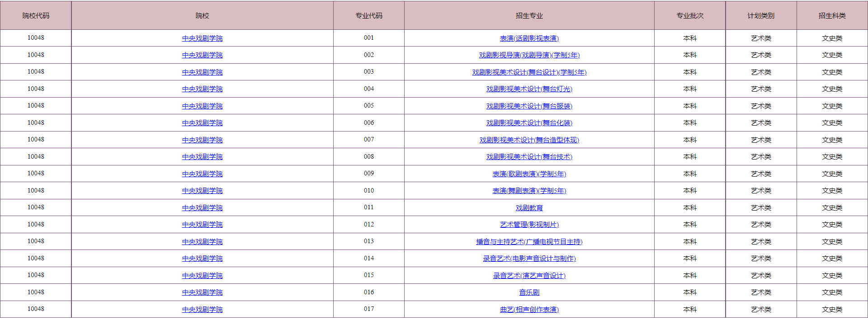Open 录音艺术(电影声音设计与制作) link
868x320 pixels.
point(529,259)
